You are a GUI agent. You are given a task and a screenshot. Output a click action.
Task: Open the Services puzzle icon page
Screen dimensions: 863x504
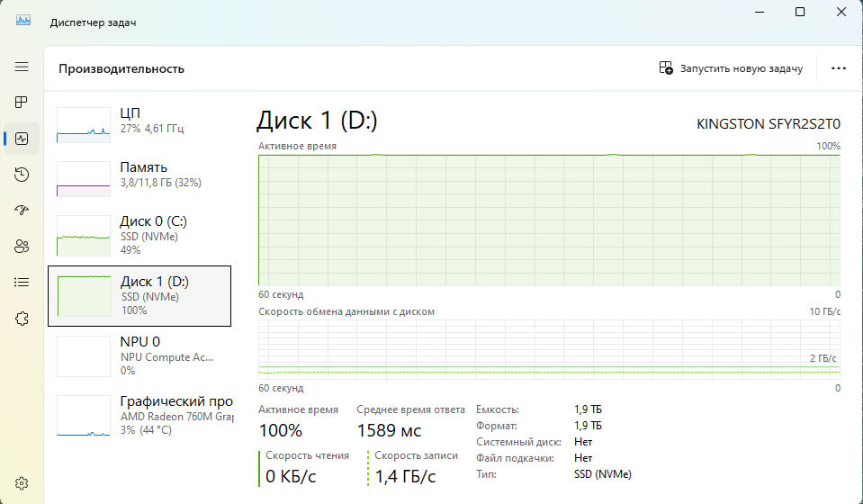22,319
